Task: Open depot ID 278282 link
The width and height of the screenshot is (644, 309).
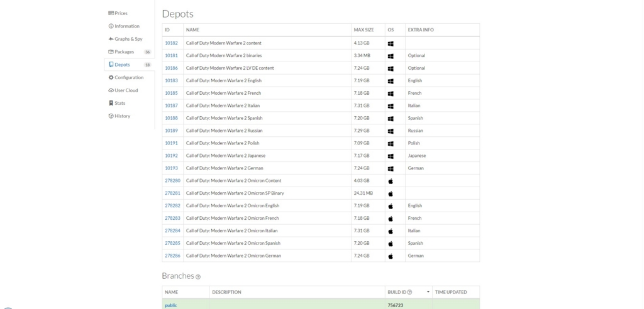Action: [x=172, y=205]
